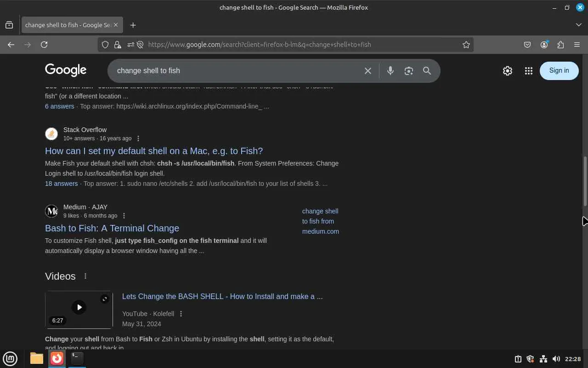
Task: Click the 'May 31, 2024' video date
Action: tap(141, 324)
